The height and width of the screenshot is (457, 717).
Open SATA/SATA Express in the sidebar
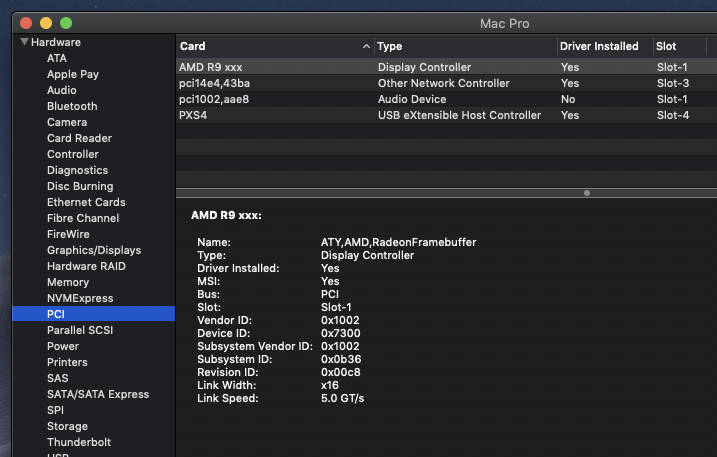click(x=98, y=394)
